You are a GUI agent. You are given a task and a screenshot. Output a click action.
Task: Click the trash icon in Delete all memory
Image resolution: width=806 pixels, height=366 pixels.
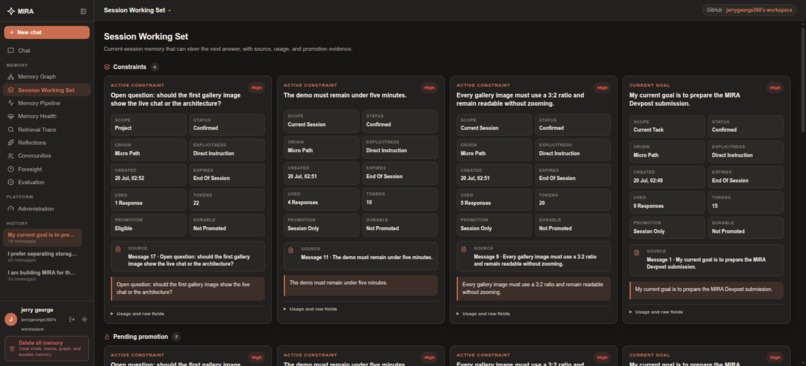[12, 349]
